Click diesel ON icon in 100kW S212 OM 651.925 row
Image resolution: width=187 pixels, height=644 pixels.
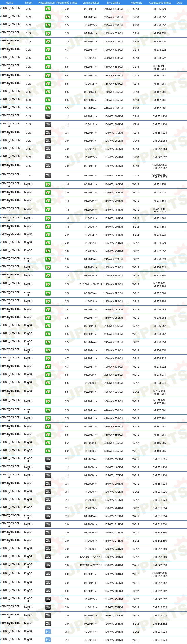[x=48, y=492]
